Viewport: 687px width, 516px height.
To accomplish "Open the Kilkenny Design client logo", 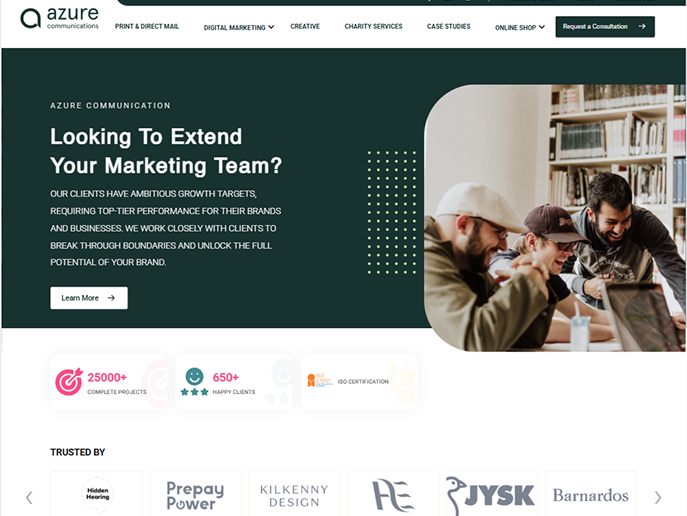I will pyautogui.click(x=294, y=494).
